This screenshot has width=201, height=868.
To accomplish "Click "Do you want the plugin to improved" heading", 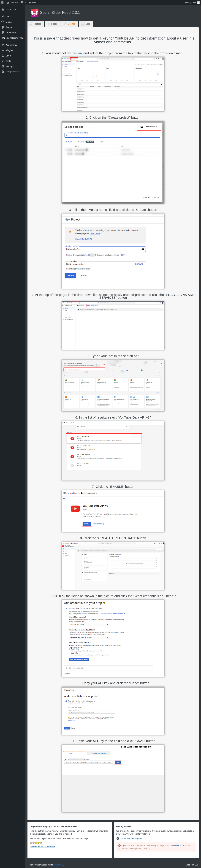I will (x=53, y=826).
